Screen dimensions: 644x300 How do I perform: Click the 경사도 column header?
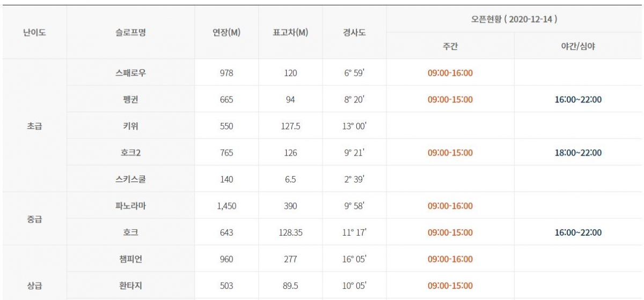point(354,32)
